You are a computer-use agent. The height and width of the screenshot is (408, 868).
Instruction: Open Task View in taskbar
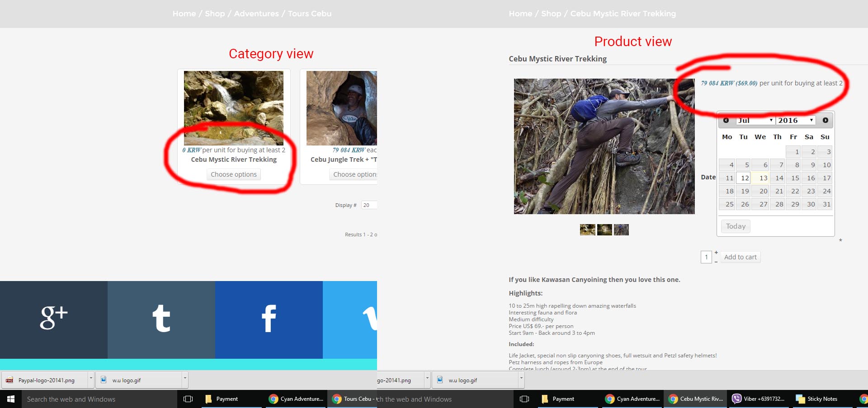click(188, 399)
